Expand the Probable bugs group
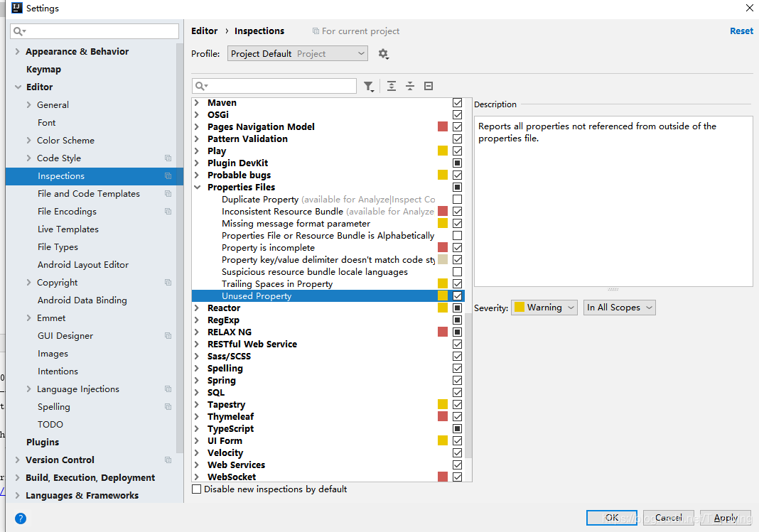759x532 pixels. 197,175
